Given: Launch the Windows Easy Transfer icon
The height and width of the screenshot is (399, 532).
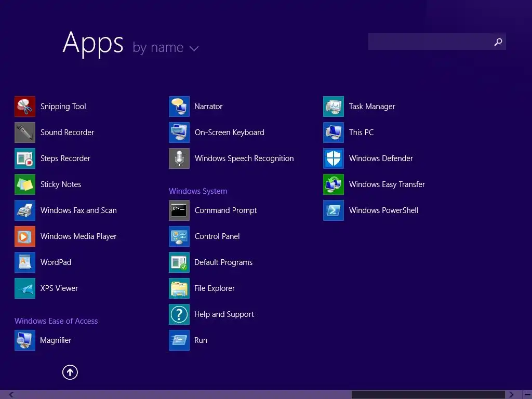Looking at the screenshot, I should click(334, 184).
